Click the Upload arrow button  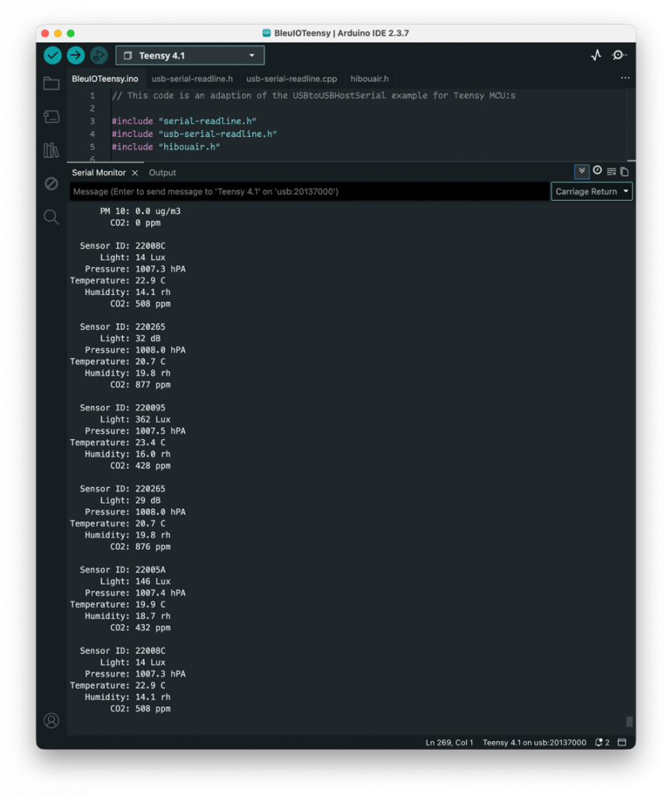pos(75,55)
